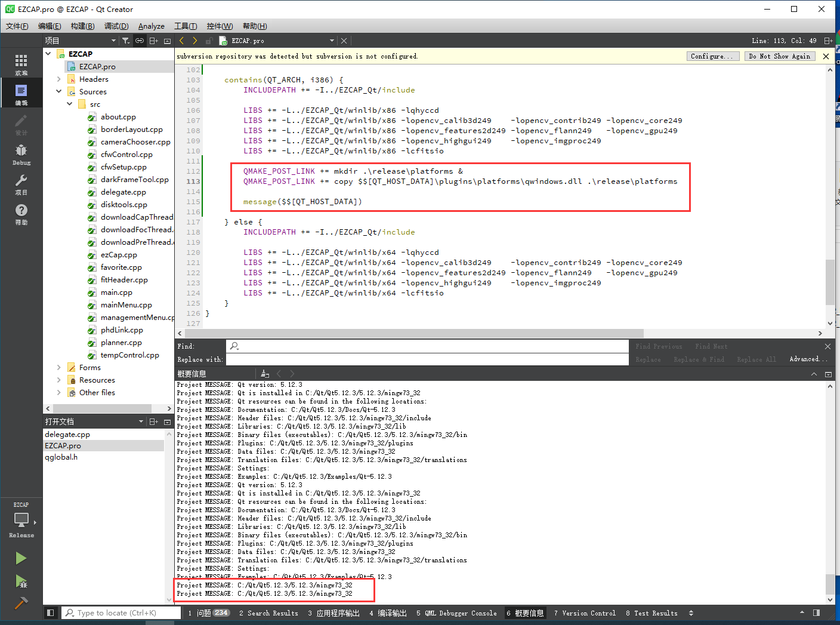Split the Open Documents pane
This screenshot has width=840, height=625.
[153, 421]
